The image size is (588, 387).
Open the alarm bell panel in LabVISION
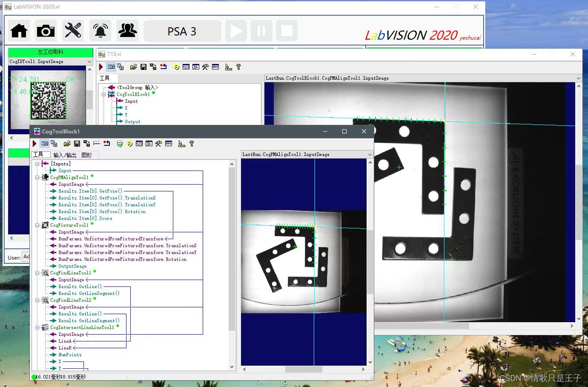pos(100,30)
